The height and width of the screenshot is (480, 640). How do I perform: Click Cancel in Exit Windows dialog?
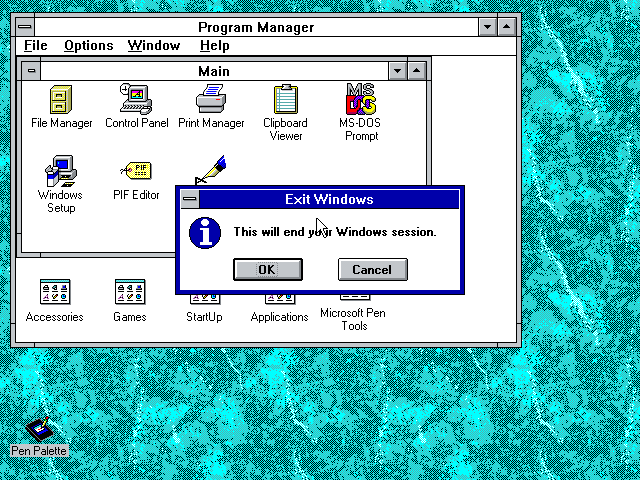[x=373, y=269]
